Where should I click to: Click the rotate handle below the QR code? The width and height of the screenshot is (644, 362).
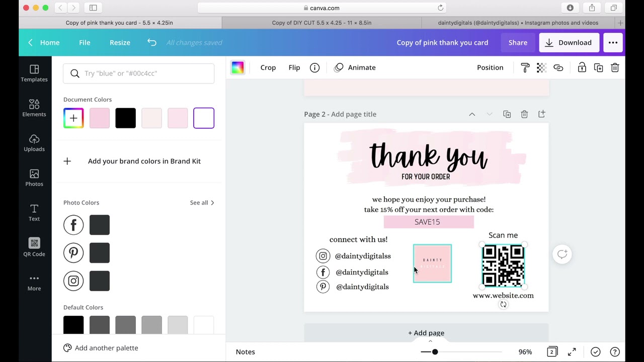tap(503, 304)
